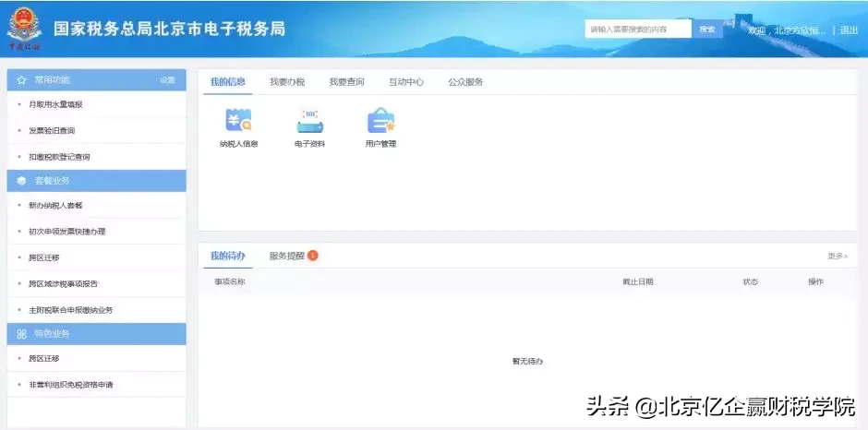Switch to the 我要办税 tab
Viewport: 868px width, 430px height.
coord(287,82)
